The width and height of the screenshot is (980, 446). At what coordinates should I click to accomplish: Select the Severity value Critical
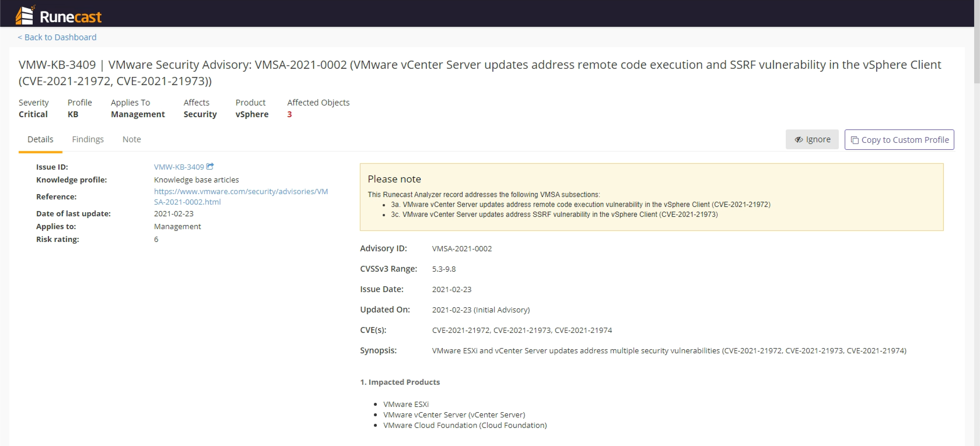(33, 115)
